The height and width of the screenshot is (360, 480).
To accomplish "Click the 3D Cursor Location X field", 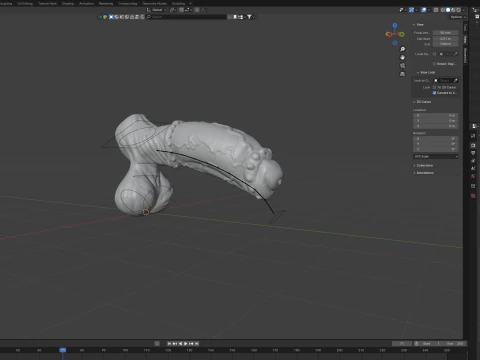I will point(436,115).
